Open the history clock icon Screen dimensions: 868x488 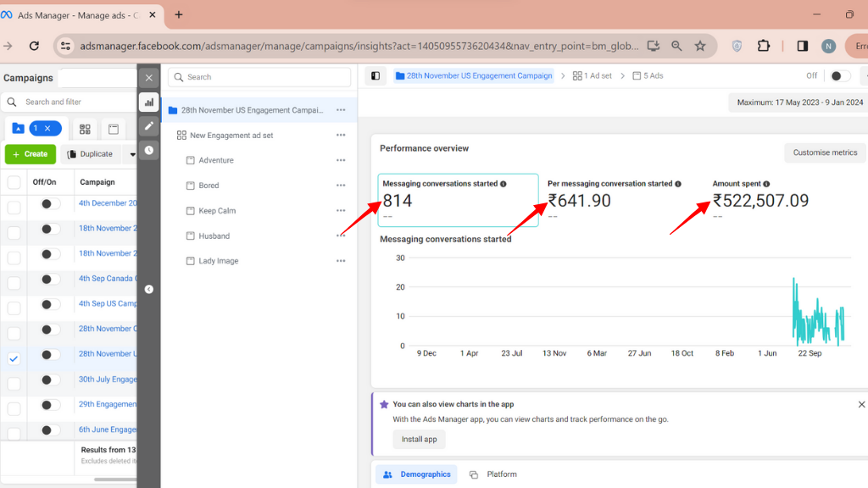tap(149, 150)
